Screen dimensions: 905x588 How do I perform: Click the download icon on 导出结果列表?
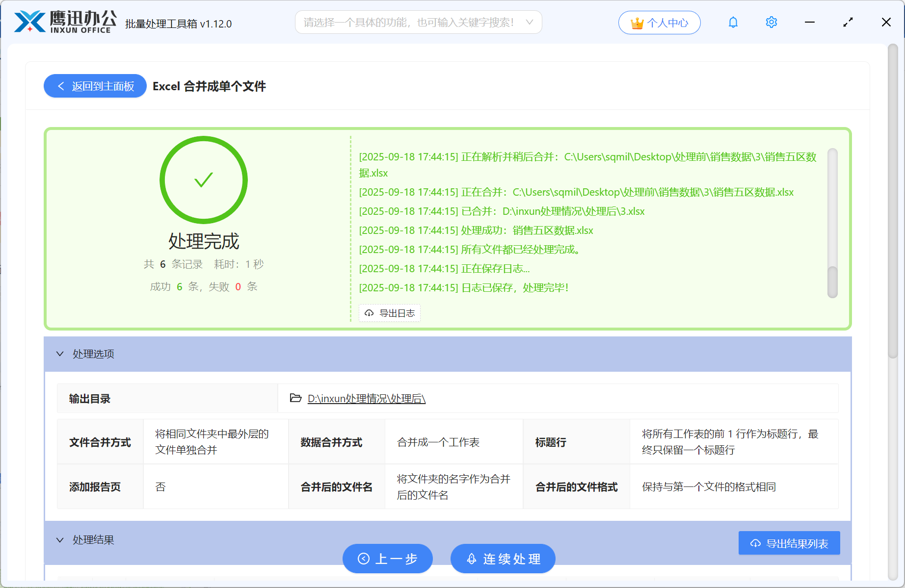[x=755, y=542]
